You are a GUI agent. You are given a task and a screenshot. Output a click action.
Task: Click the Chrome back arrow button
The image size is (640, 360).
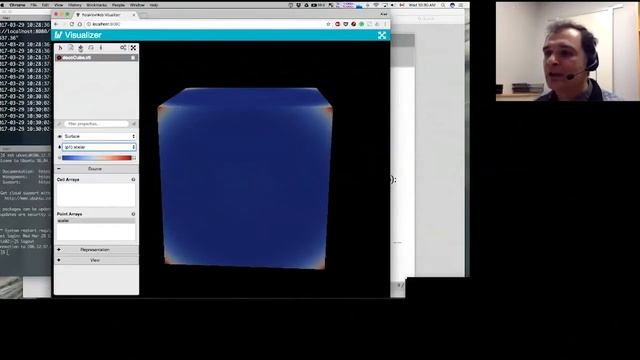(56, 24)
